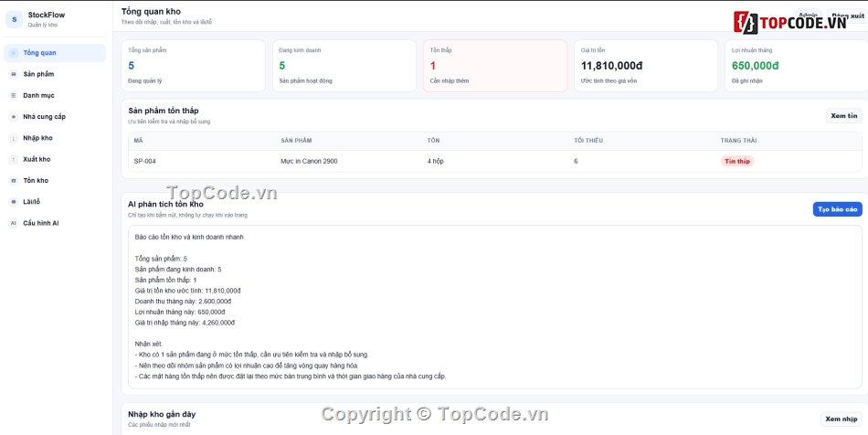
Task: Open the Tổng quan menu item
Action: [x=55, y=53]
